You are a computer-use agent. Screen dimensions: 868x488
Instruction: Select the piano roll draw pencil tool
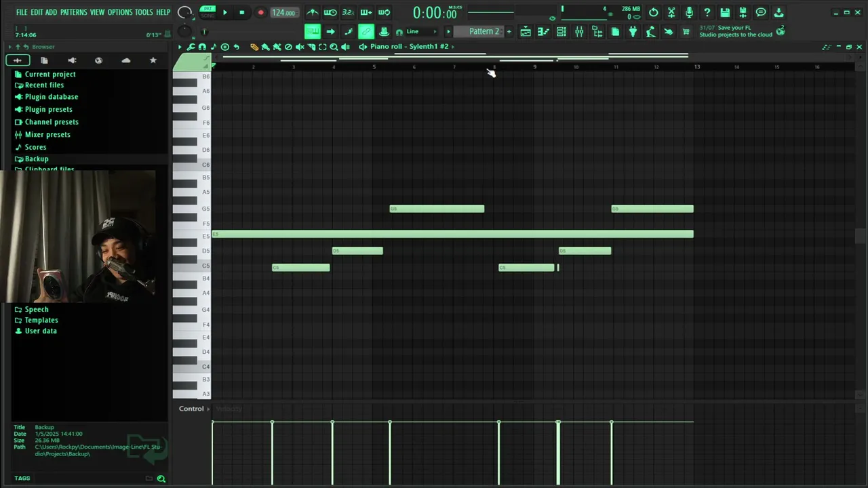(254, 47)
